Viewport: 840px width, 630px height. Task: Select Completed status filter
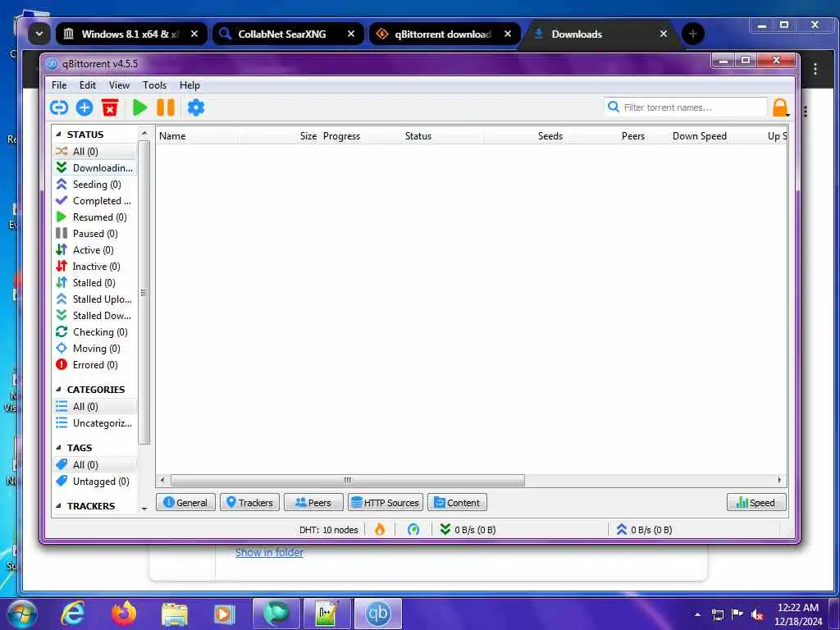(x=95, y=201)
